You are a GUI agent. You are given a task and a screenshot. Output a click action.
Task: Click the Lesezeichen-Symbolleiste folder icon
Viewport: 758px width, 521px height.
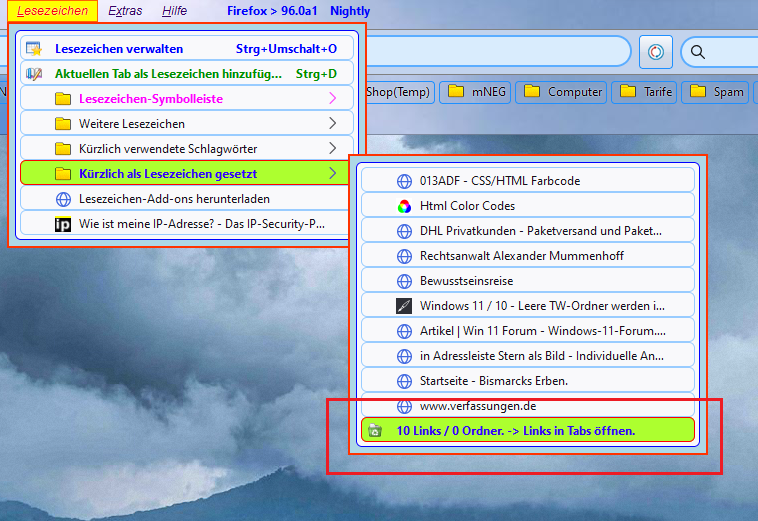coord(63,99)
